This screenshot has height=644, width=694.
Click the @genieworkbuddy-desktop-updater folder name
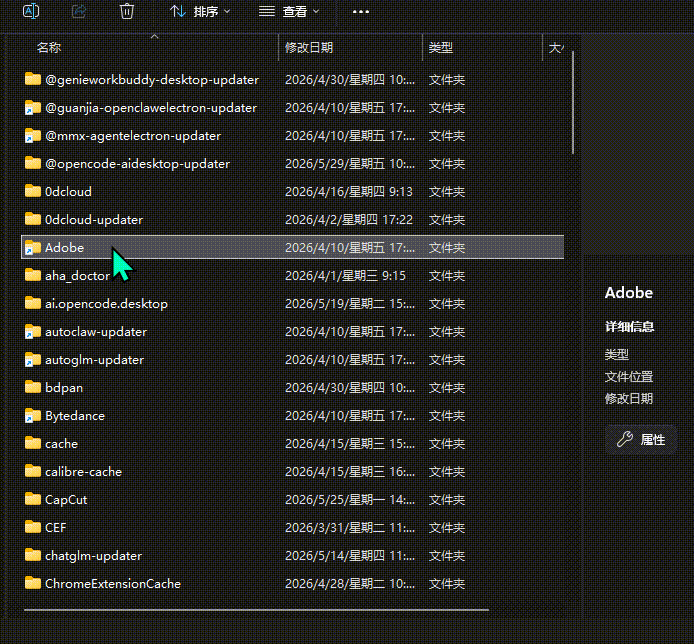coord(152,80)
